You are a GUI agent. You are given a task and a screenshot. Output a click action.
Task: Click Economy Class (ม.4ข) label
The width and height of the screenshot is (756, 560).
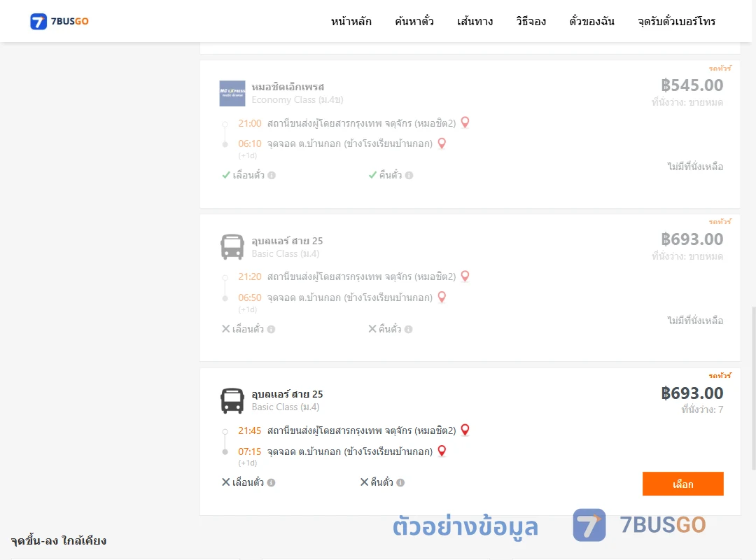click(x=297, y=100)
